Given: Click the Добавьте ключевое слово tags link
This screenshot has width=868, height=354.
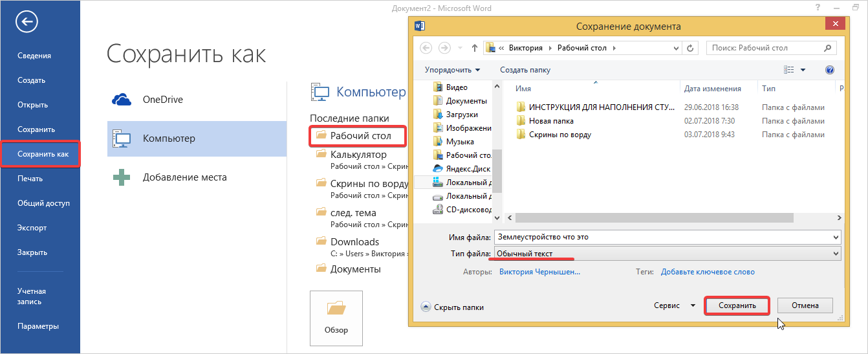Looking at the screenshot, I should [707, 272].
